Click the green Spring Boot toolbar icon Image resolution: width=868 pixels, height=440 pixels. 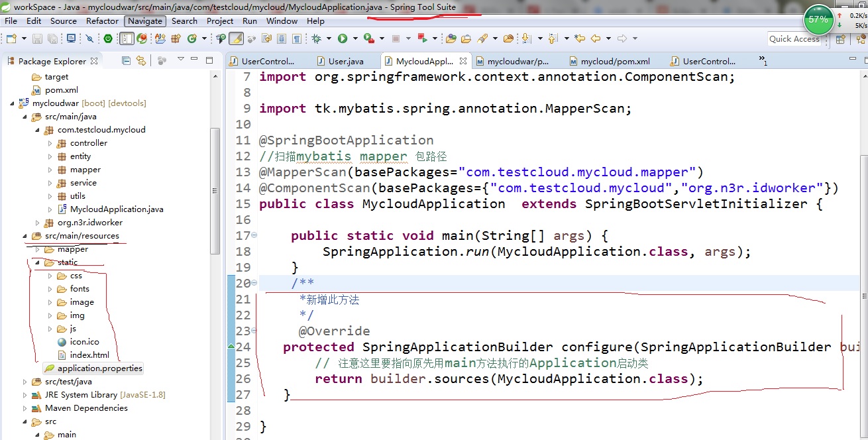click(x=108, y=38)
